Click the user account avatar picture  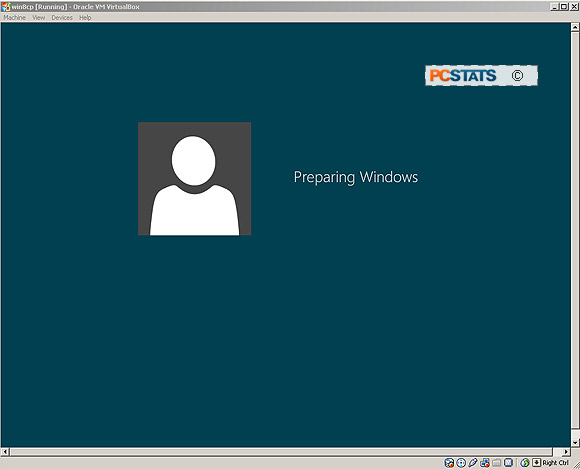195,179
